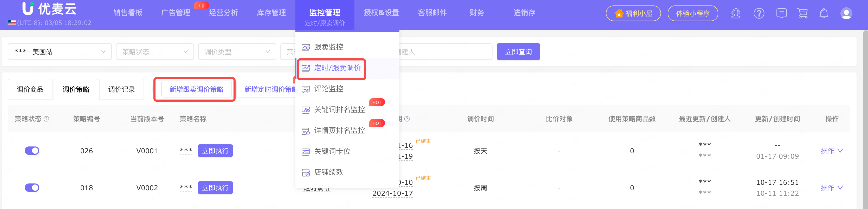
Task: Open the help question mark icon
Action: click(x=759, y=14)
